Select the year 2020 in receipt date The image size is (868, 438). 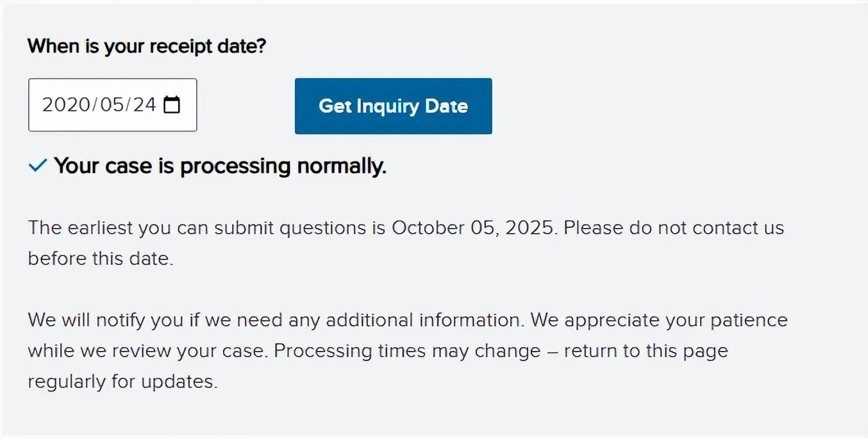pos(66,105)
